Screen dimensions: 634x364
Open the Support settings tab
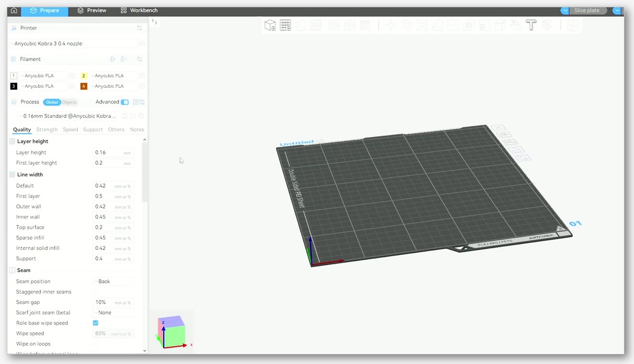coord(92,130)
